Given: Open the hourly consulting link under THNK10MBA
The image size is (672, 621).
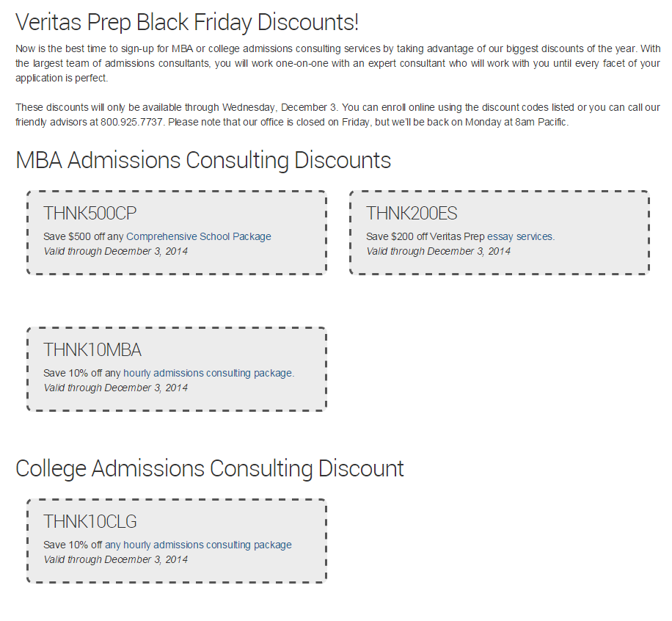Looking at the screenshot, I should (208, 374).
